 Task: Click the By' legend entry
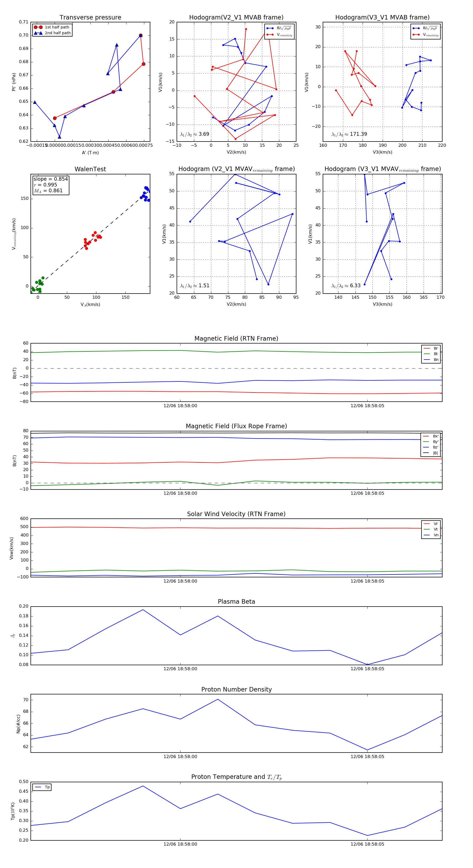click(x=431, y=442)
